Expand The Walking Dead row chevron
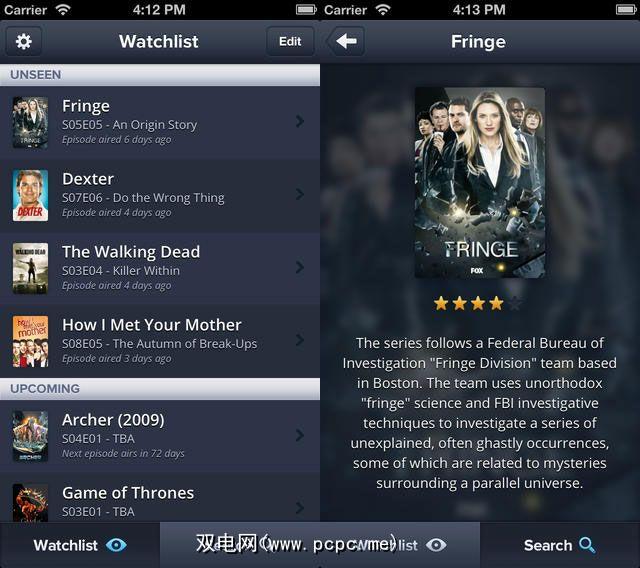This screenshot has width=640, height=568. [x=300, y=267]
